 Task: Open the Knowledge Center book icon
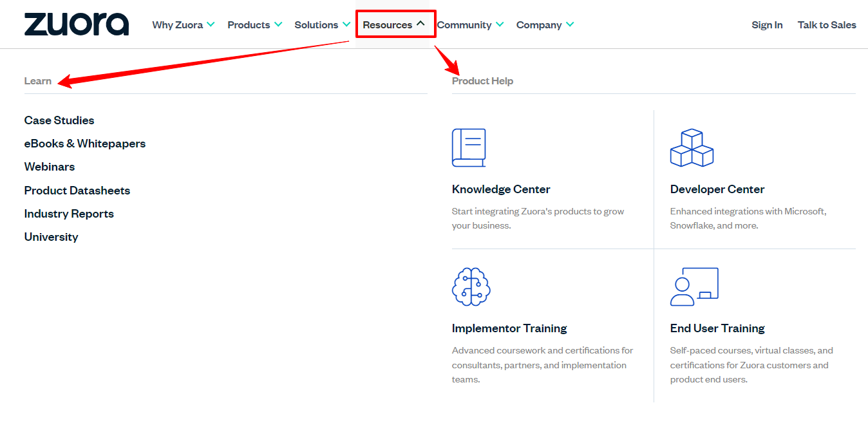coord(469,147)
